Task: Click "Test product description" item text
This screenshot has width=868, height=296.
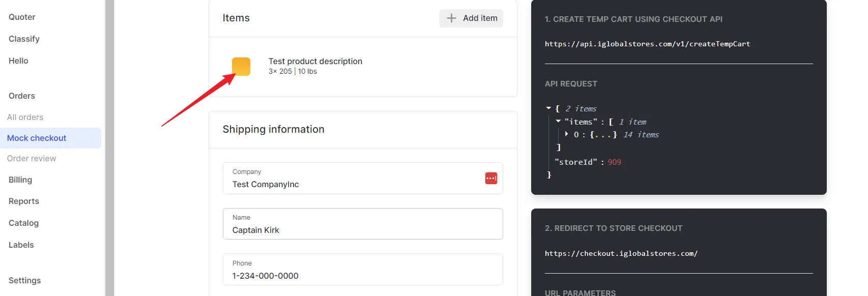Action: (315, 61)
